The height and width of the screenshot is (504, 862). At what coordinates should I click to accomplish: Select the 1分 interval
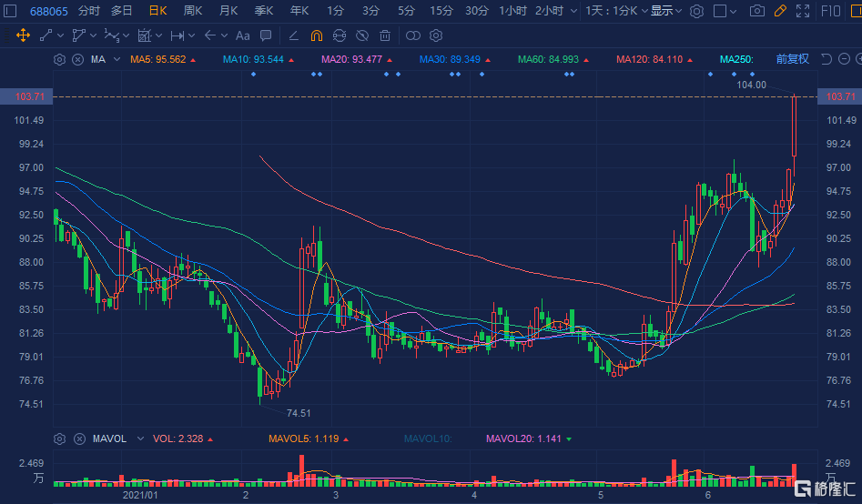(x=335, y=11)
